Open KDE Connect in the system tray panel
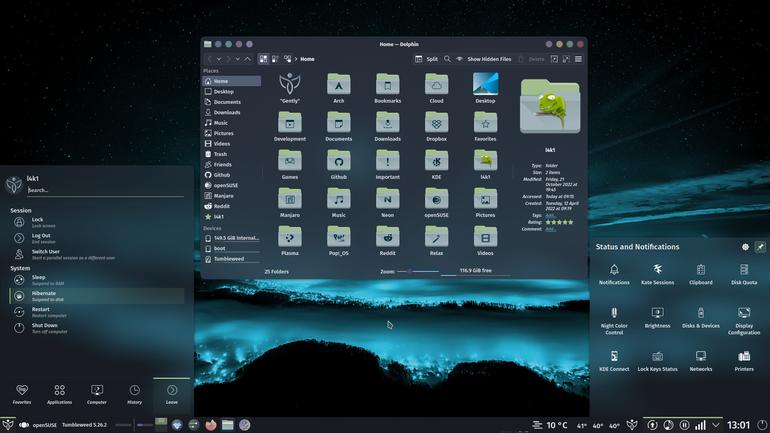 614,360
